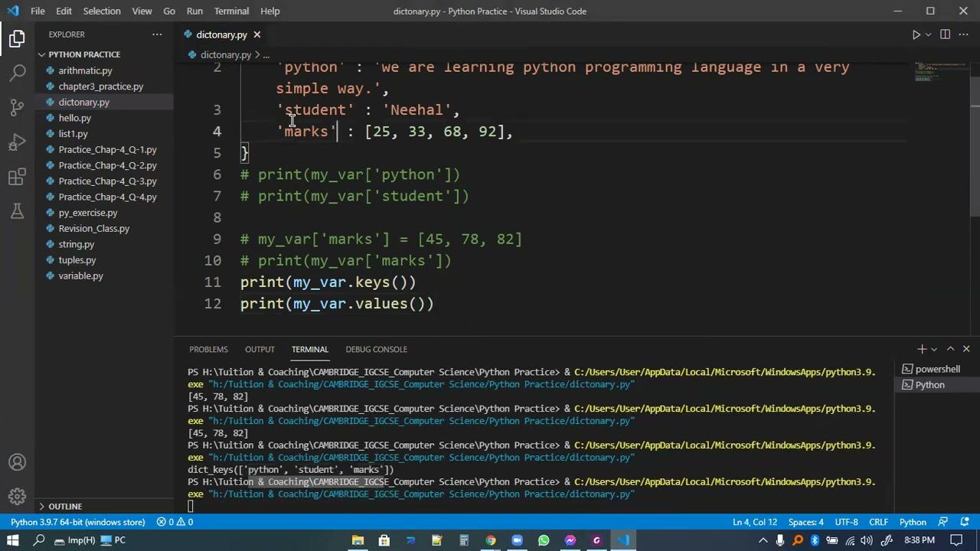Open the Selection menu
The height and width of the screenshot is (551, 980).
coord(102,11)
